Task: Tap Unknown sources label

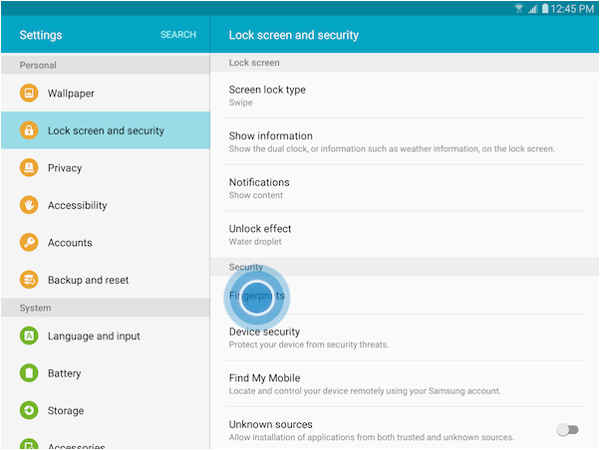Action: point(271,424)
